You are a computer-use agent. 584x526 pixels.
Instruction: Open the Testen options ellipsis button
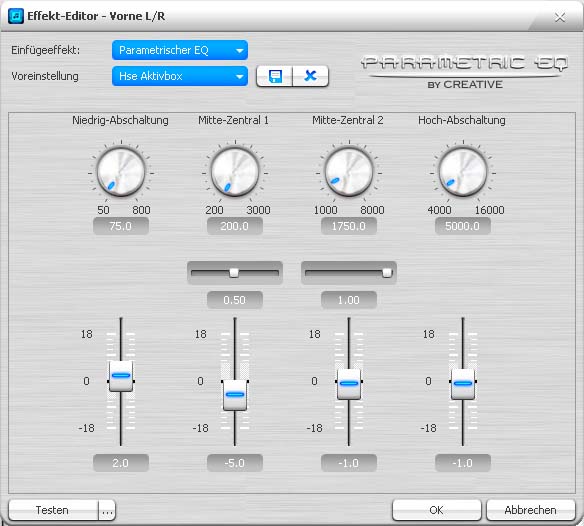pos(107,510)
